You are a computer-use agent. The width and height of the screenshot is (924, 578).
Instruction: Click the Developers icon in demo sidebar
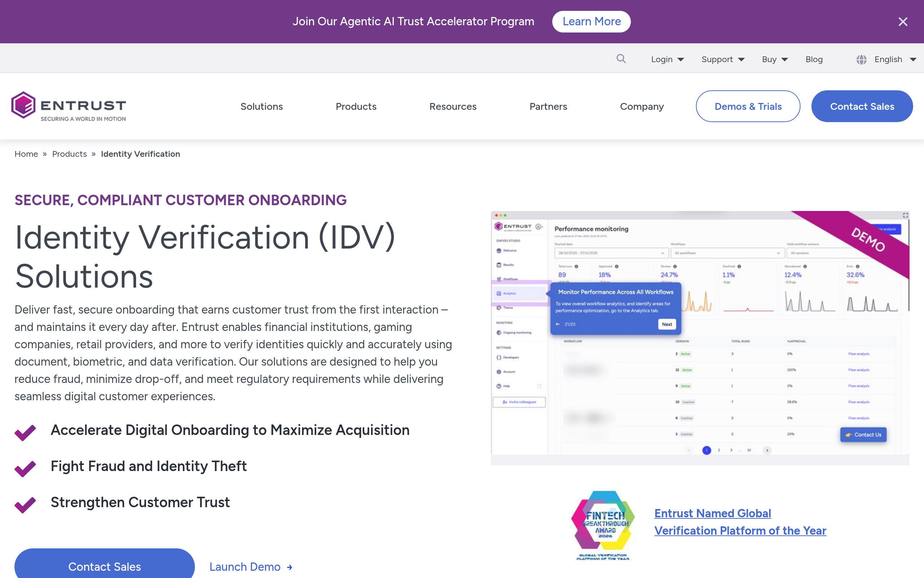point(499,357)
